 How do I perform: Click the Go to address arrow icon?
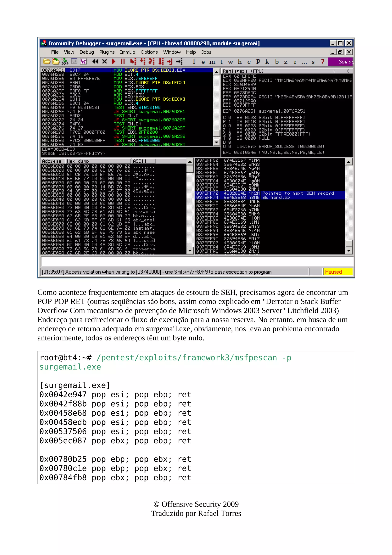[x=179, y=62]
